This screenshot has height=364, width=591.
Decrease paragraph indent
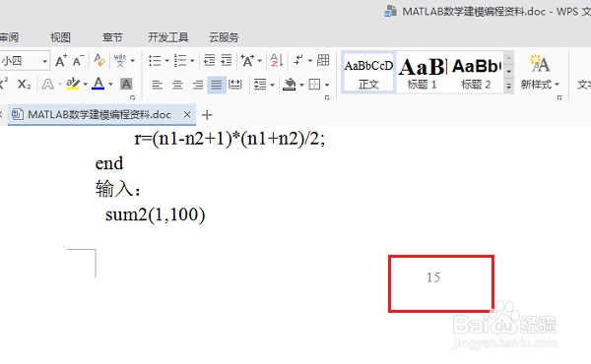[x=209, y=60]
